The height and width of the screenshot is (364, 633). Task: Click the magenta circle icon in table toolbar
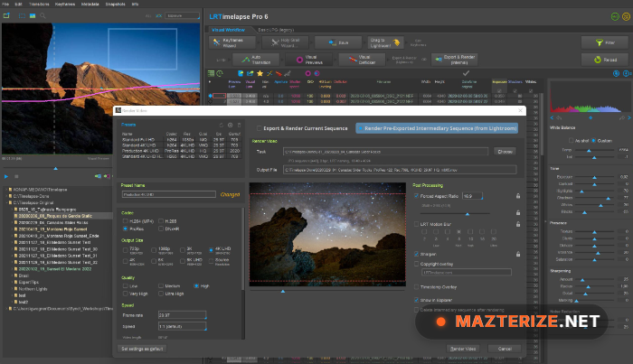pos(308,73)
